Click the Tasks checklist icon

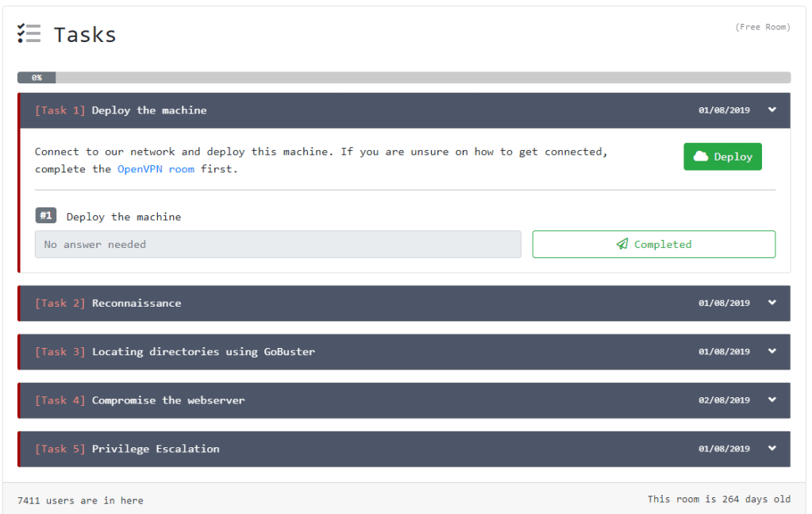coord(29,33)
